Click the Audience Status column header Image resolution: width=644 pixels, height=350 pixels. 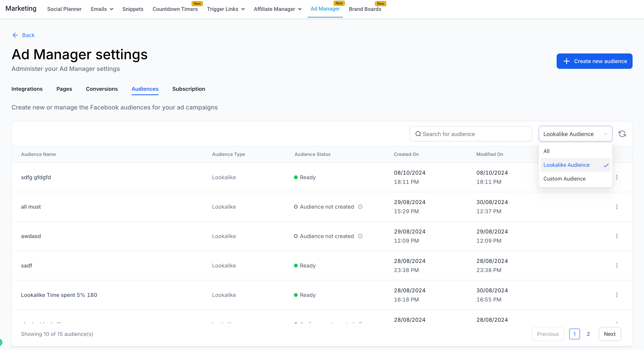pyautogui.click(x=312, y=154)
